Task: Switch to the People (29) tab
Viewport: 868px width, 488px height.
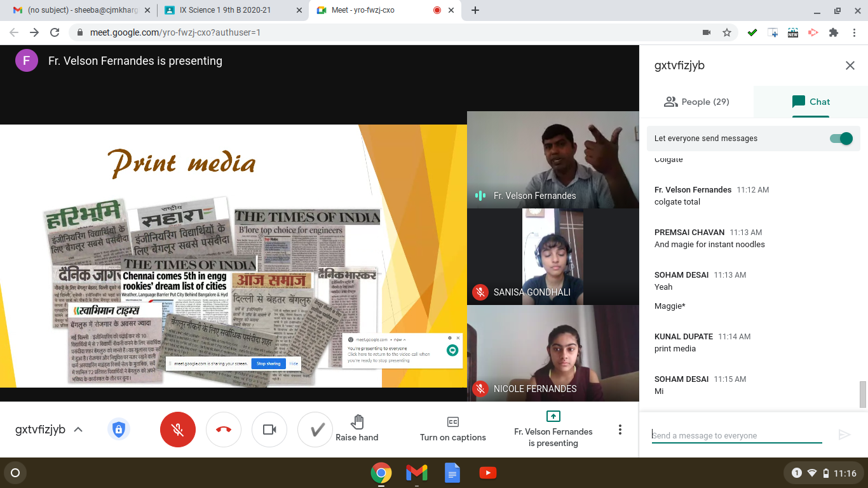Action: (x=696, y=102)
